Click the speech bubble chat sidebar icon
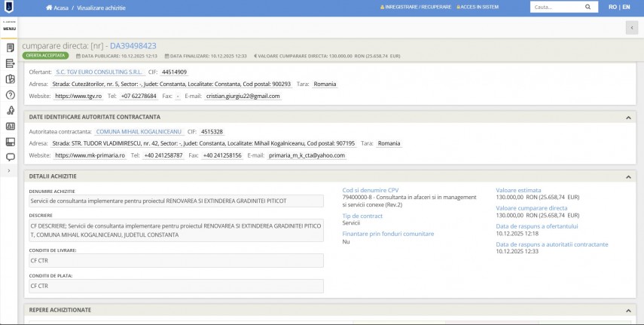 (x=10, y=157)
